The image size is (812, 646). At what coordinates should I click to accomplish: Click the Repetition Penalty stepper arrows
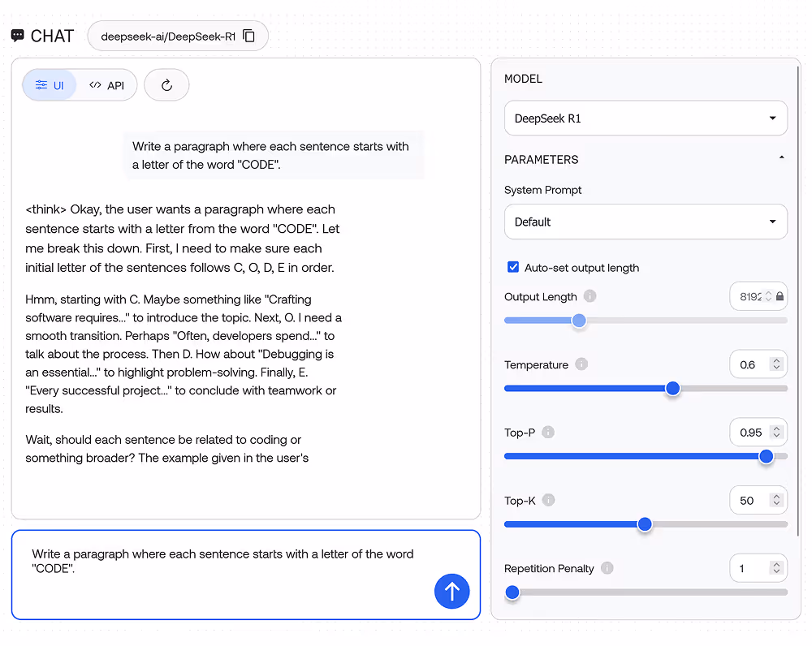click(x=776, y=568)
